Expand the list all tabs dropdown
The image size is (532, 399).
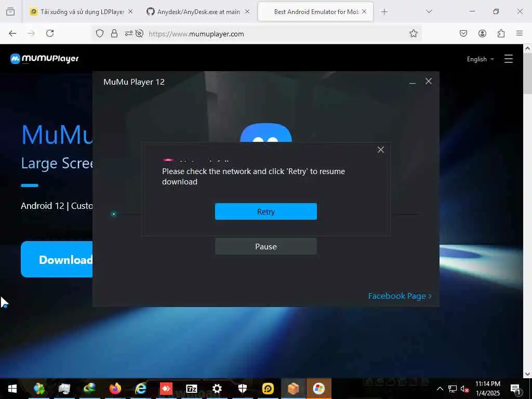[x=429, y=11]
